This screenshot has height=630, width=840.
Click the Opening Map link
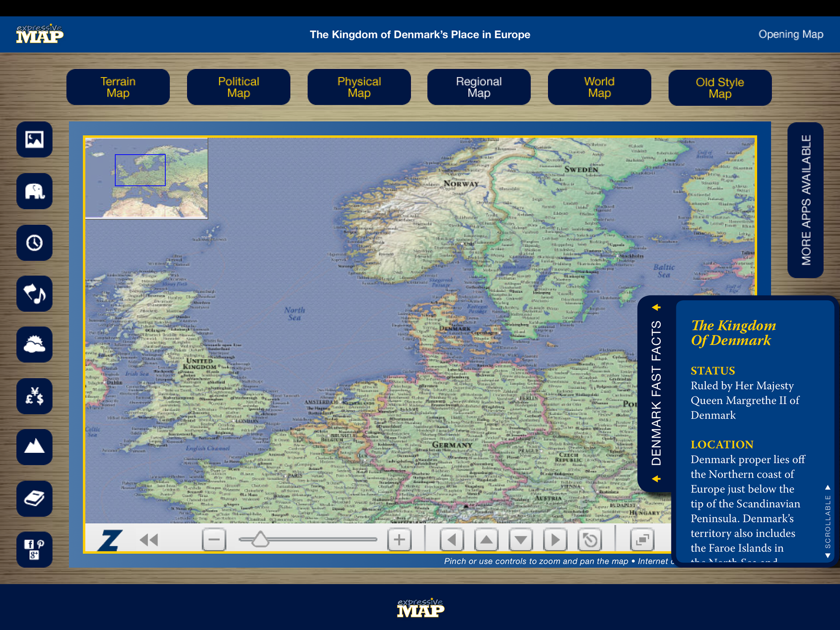click(x=791, y=34)
